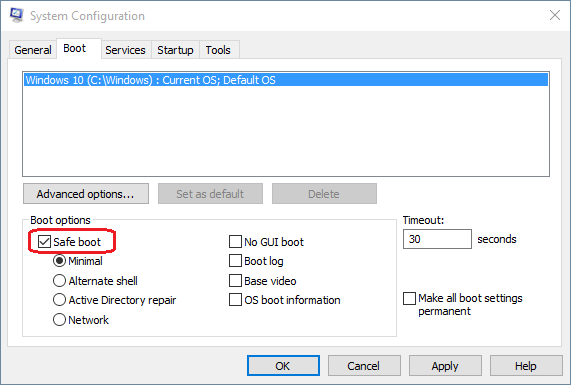Select Active Directory repair option
Screen dimensions: 571x385
pos(59,300)
